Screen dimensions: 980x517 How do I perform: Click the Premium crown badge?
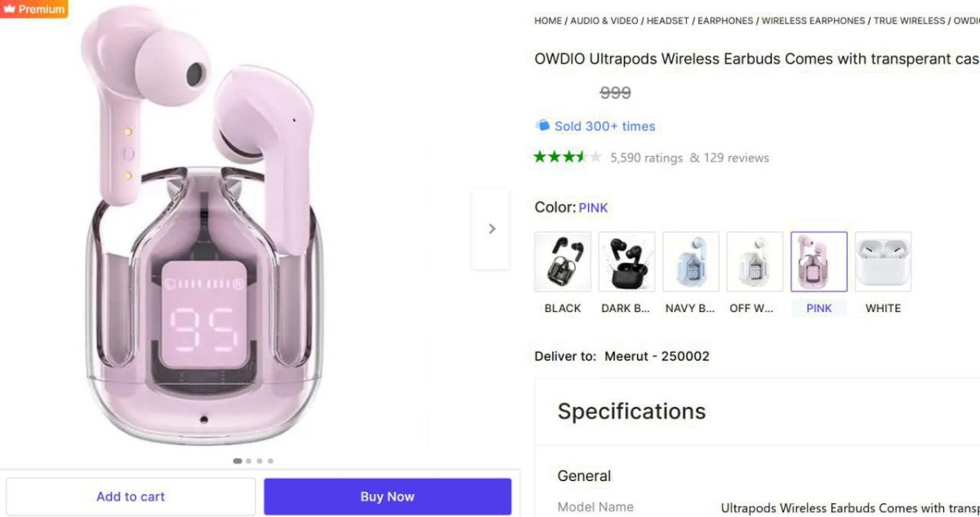coord(33,9)
